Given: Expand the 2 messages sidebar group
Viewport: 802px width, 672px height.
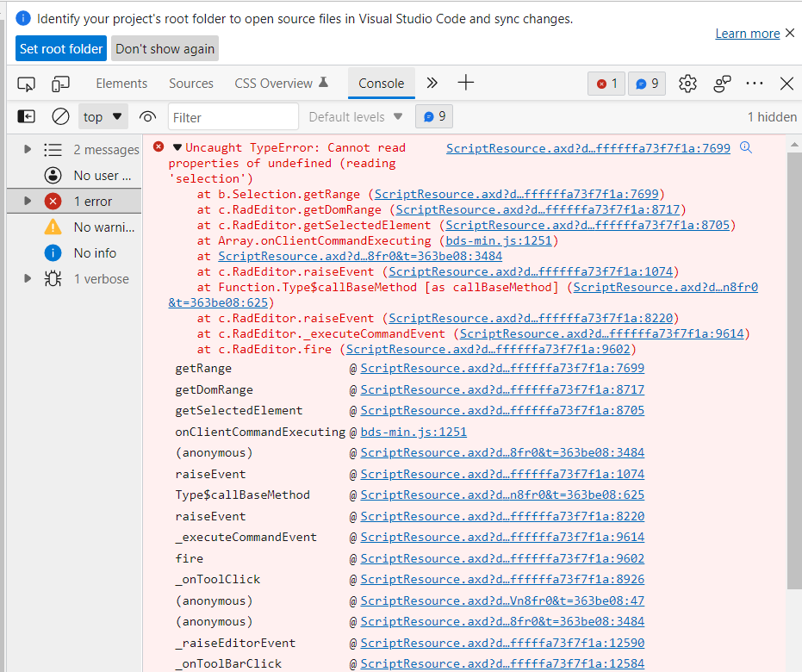Looking at the screenshot, I should click(28, 149).
